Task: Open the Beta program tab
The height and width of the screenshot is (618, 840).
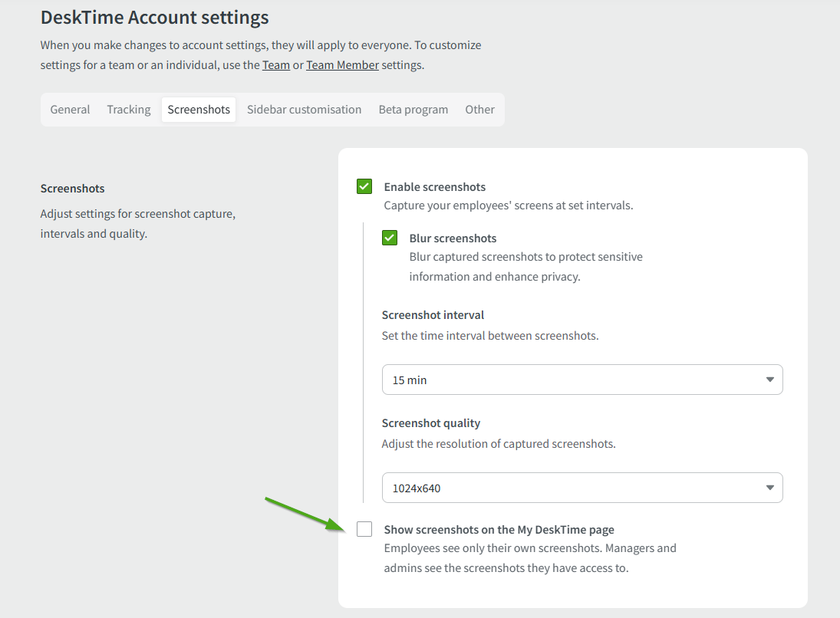Action: click(x=413, y=110)
